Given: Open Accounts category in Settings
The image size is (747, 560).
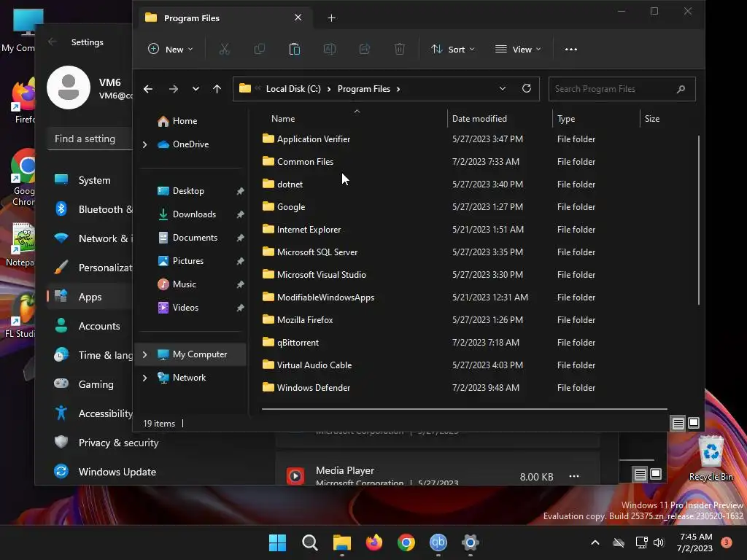Looking at the screenshot, I should tap(90, 326).
